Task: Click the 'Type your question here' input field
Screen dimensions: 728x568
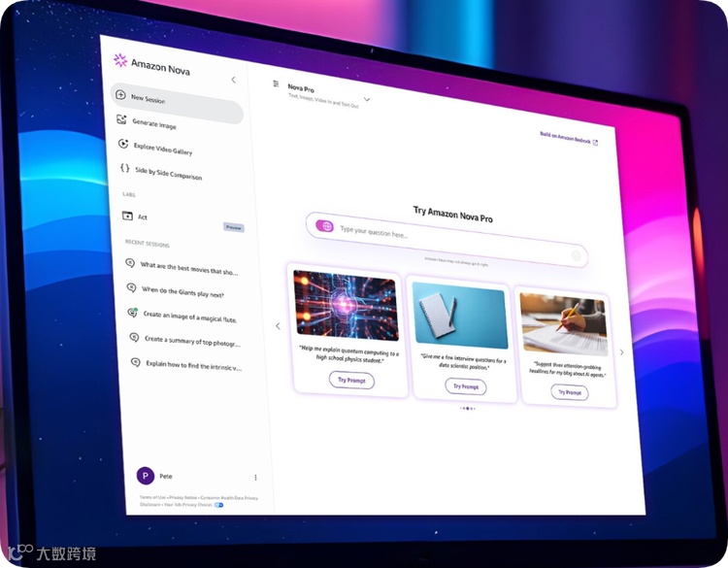Action: point(447,240)
